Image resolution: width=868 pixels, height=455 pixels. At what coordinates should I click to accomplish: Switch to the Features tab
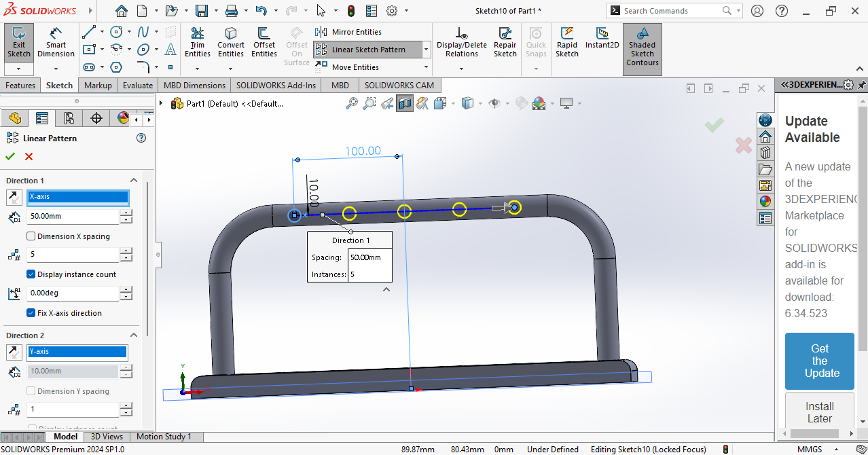pos(20,86)
